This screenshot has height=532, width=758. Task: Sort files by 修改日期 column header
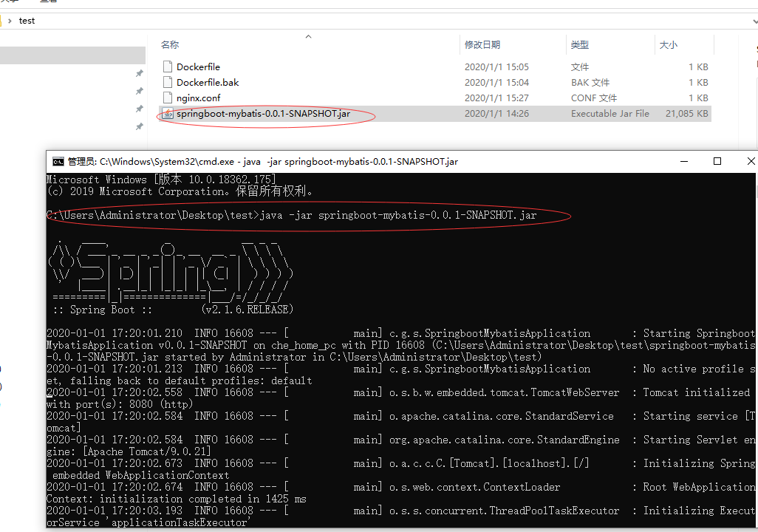pyautogui.click(x=482, y=44)
